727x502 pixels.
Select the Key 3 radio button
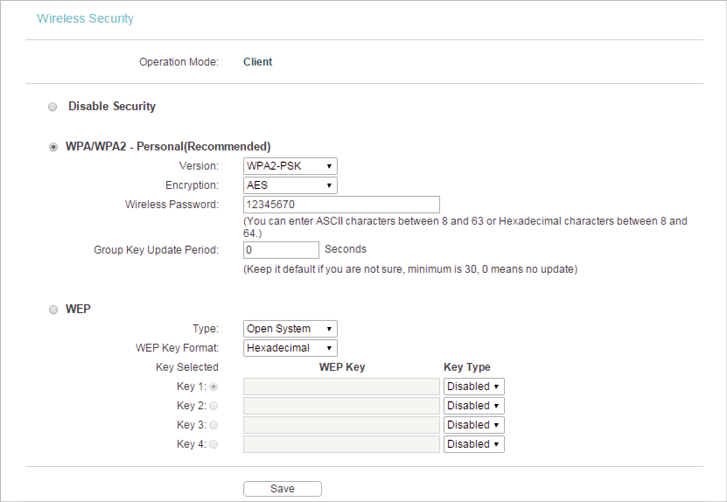point(213,425)
